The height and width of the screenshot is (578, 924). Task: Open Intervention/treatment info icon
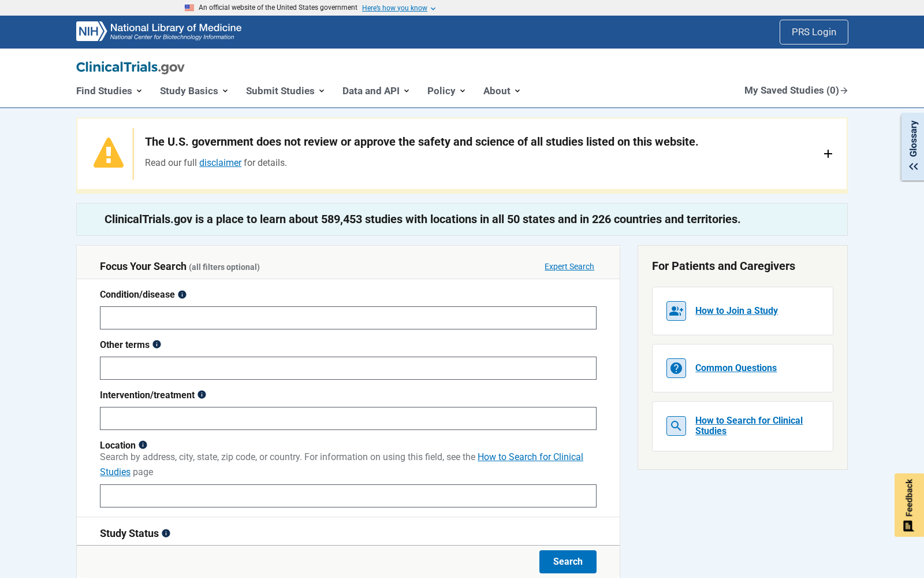click(202, 395)
